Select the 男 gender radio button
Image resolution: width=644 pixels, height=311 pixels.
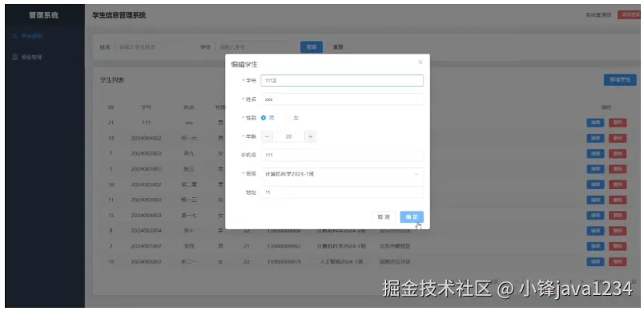click(264, 118)
